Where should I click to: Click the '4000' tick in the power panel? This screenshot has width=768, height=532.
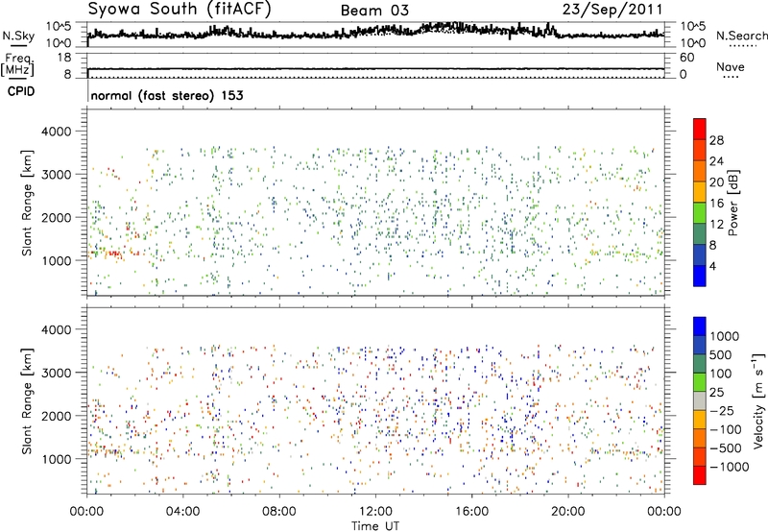click(57, 132)
